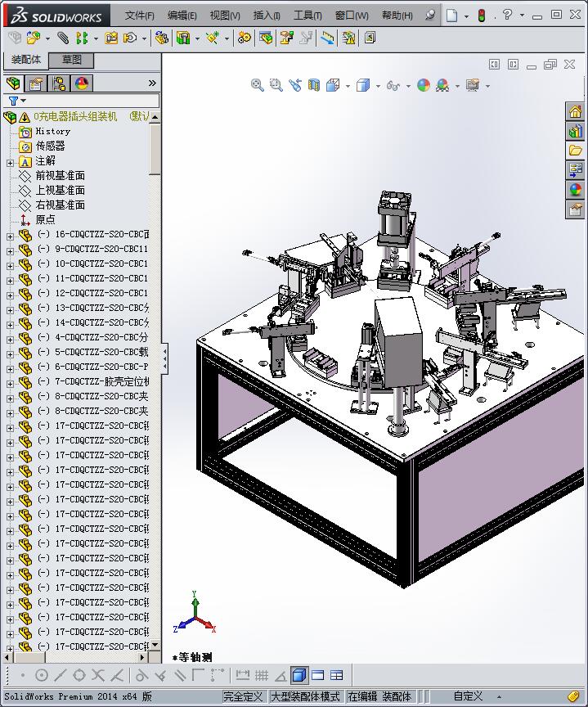This screenshot has width=588, height=707.
Task: Click the Interference Detection icon
Action: pyautogui.click(x=328, y=38)
